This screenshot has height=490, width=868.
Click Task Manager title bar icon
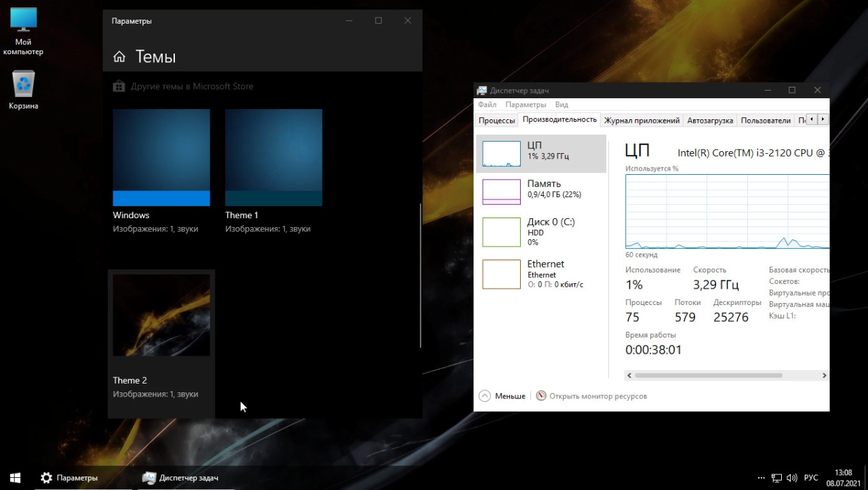(x=481, y=90)
